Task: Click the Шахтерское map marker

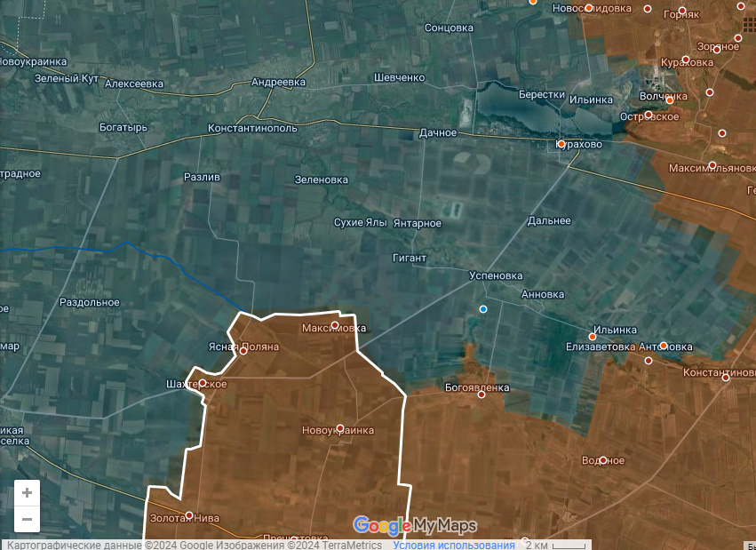Action: pyautogui.click(x=202, y=383)
